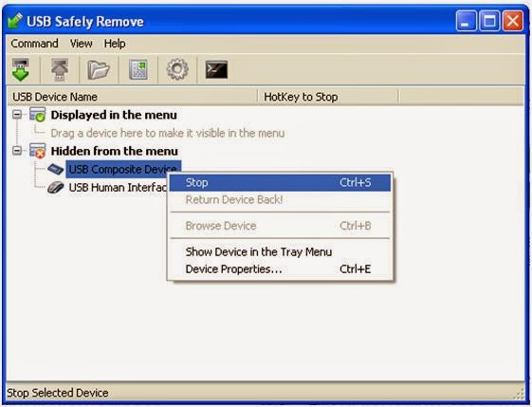Close the USB Safely Remove window
Screen dimensions: 532x407
513,21
